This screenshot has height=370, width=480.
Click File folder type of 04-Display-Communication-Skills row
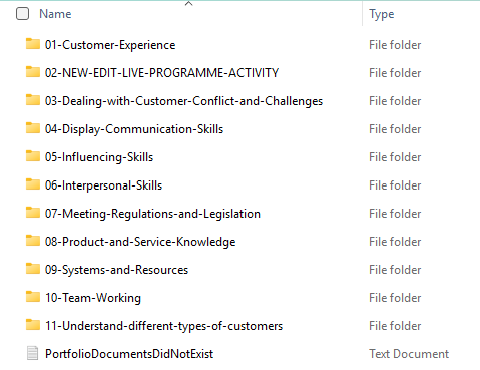pyautogui.click(x=395, y=129)
